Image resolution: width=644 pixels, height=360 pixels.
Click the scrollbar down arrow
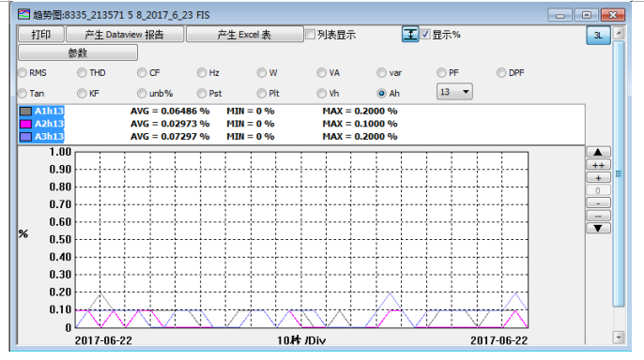(619, 337)
